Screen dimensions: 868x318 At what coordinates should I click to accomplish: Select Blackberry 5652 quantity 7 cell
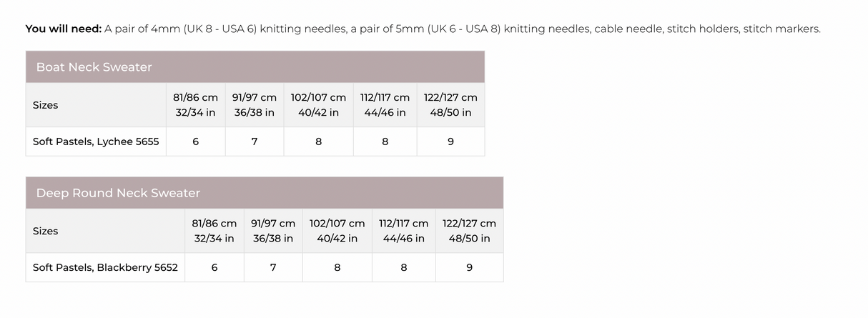[273, 267]
